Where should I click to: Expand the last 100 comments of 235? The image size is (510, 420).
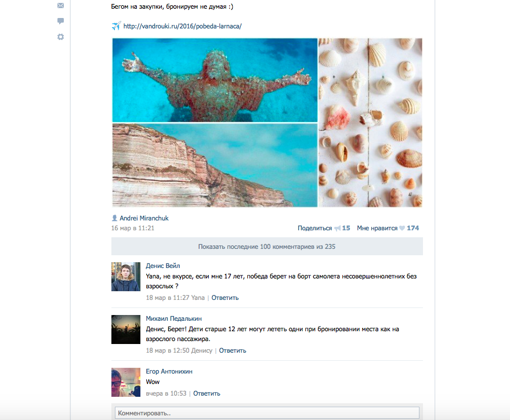267,247
